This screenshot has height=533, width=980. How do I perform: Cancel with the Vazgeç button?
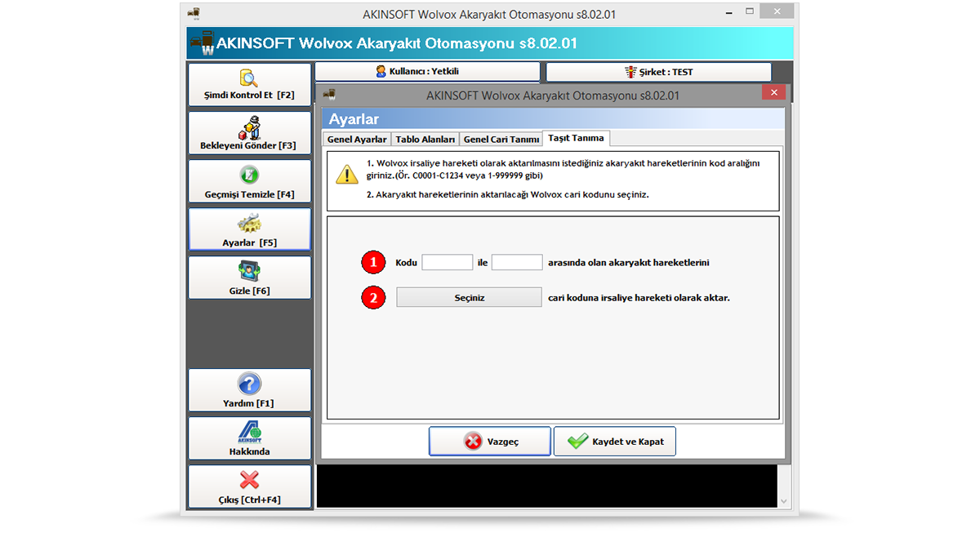489,441
